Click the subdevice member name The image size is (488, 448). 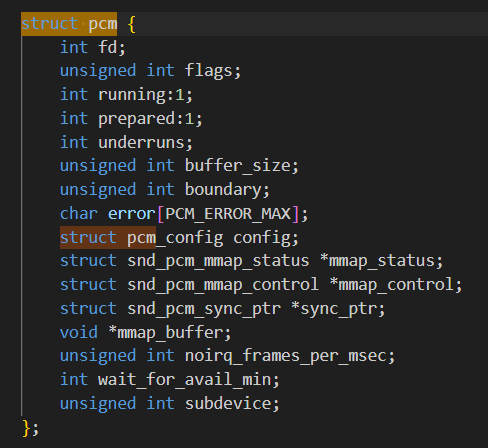coord(228,404)
